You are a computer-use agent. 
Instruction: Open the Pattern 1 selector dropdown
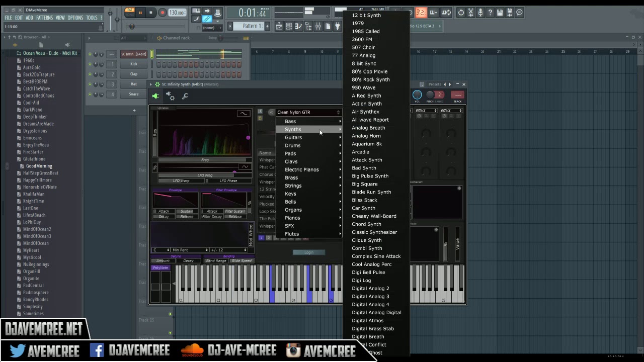[249, 26]
